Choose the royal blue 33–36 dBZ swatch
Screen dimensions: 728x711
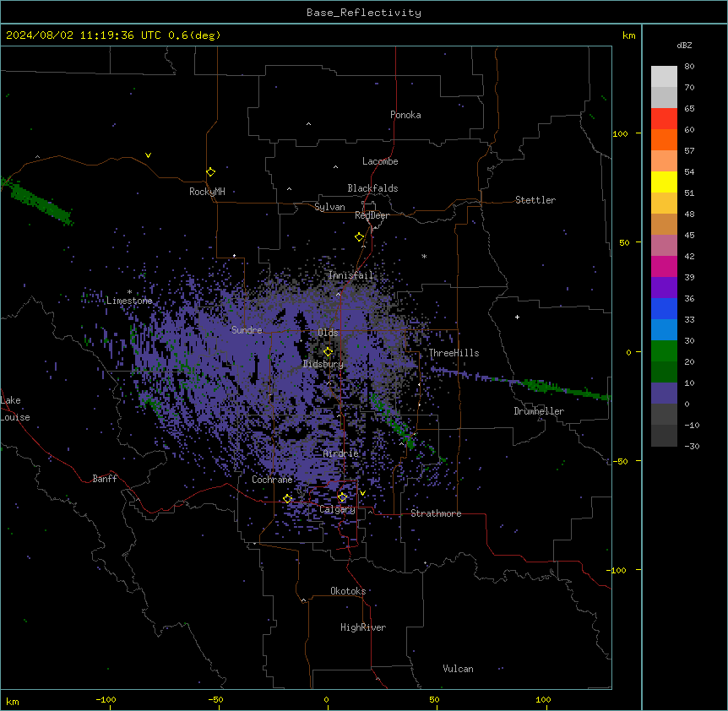click(664, 308)
